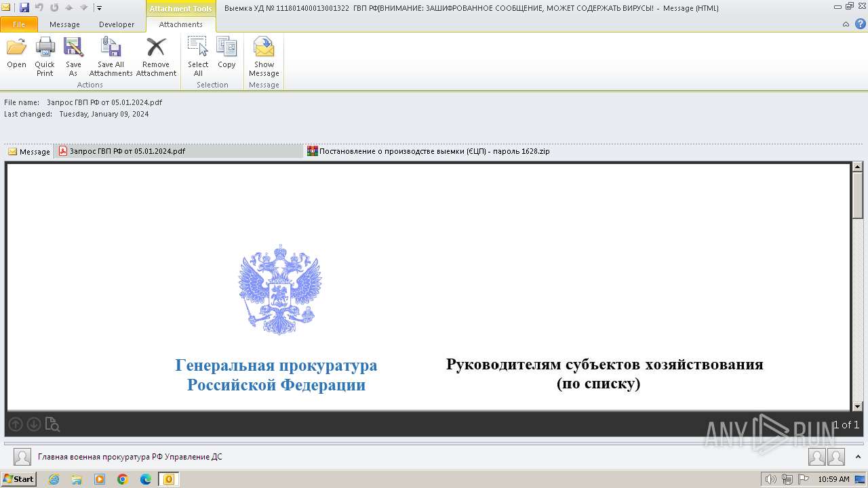Click the taskbar clock showing 10:59 AM
Viewport: 868px width, 488px height.
pyautogui.click(x=833, y=479)
